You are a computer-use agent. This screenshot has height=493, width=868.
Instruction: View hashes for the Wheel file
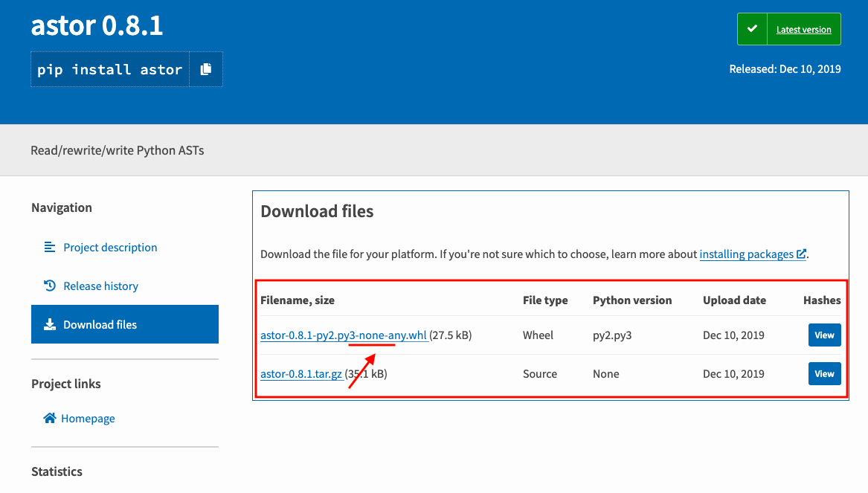point(824,335)
